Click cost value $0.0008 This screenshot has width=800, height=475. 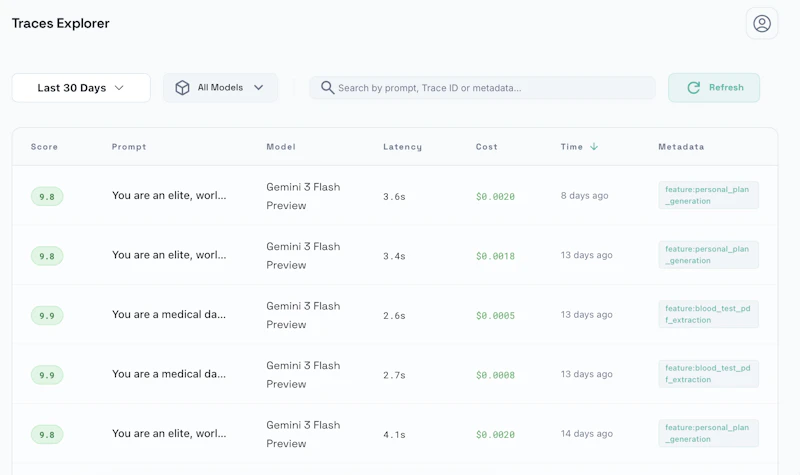[x=495, y=375]
